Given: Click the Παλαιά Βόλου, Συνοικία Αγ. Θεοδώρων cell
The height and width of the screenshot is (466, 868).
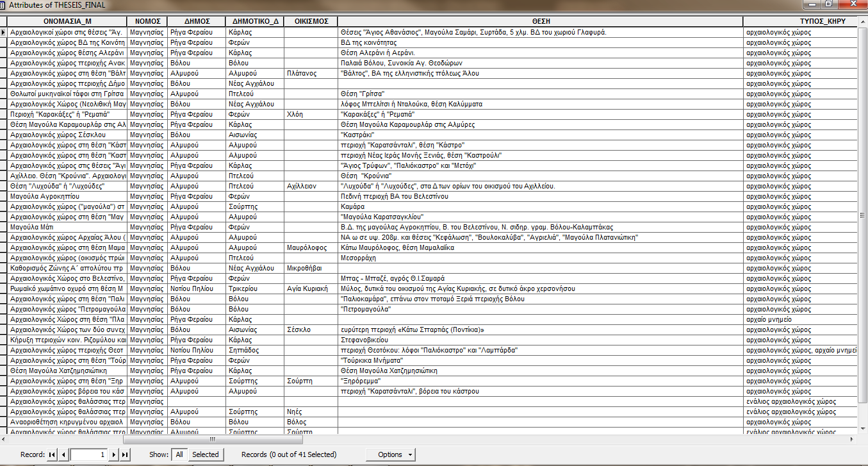Looking at the screenshot, I should (x=541, y=63).
